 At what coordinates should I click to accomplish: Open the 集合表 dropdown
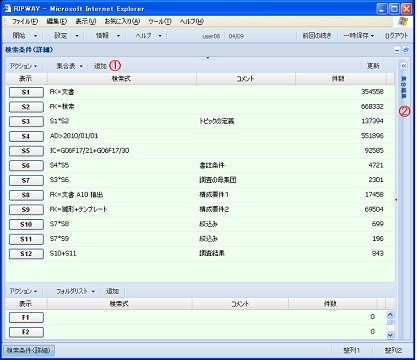point(69,66)
